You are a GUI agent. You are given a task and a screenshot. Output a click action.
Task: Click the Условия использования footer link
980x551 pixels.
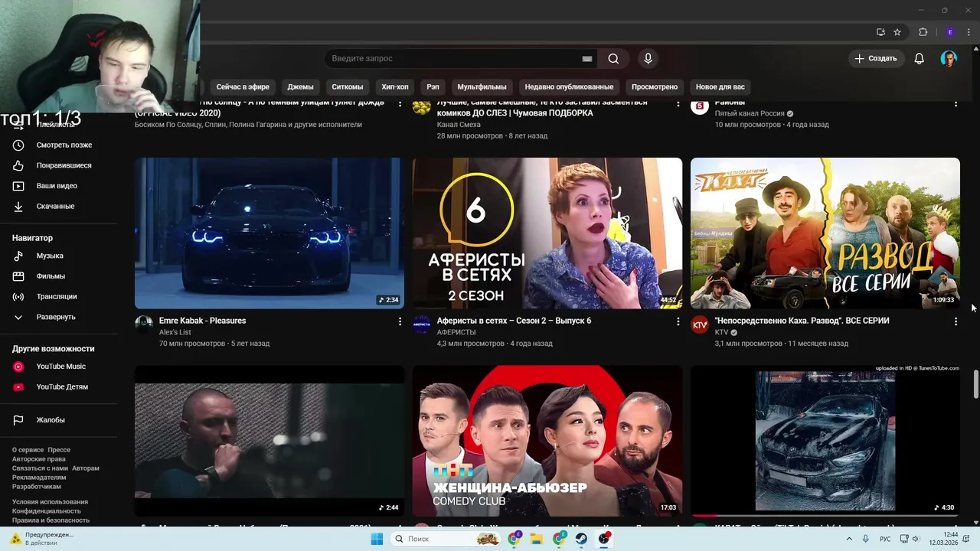coord(50,502)
